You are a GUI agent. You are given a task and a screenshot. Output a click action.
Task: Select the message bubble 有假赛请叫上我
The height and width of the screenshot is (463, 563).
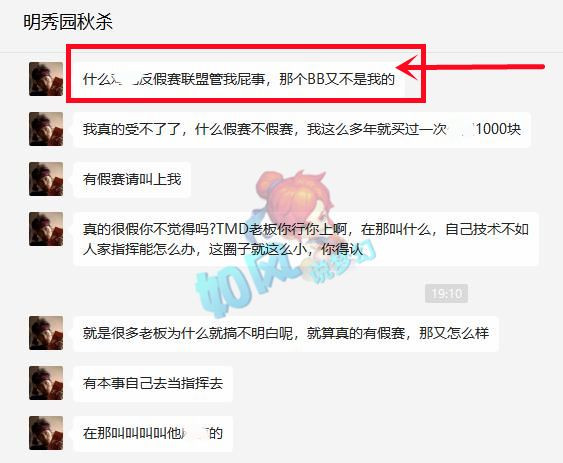132,179
